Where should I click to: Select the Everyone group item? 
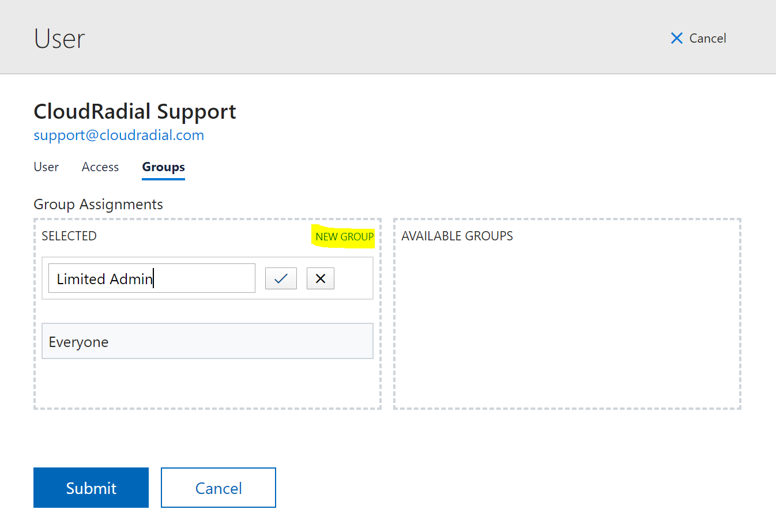click(x=208, y=341)
